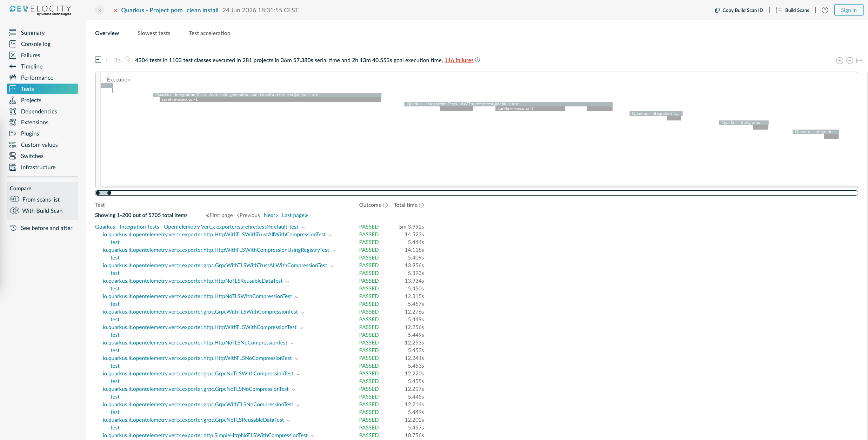
Task: Click the Develocity logo
Action: (x=40, y=10)
